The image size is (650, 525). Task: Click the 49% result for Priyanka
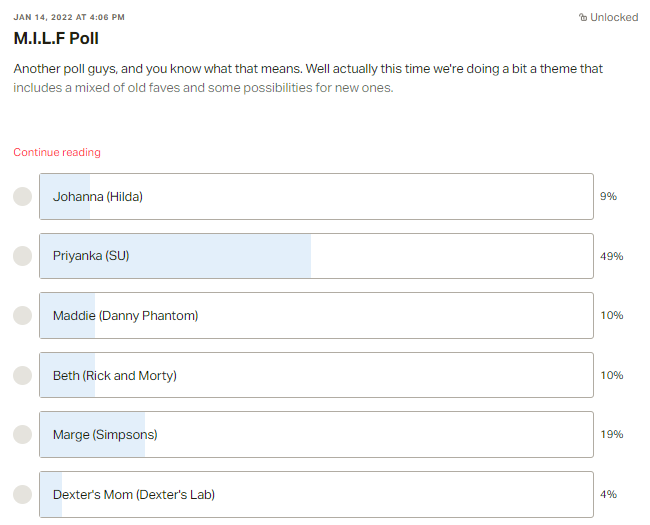(611, 256)
